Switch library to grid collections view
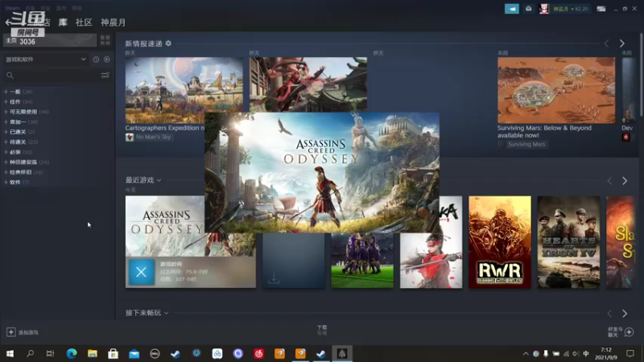644x362 pixels. click(105, 39)
